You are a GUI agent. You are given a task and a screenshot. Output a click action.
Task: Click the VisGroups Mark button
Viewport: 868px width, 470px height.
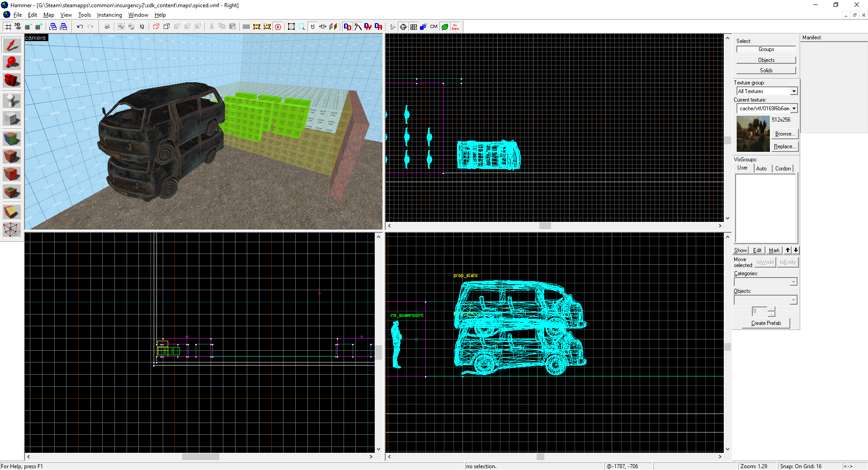[774, 250]
